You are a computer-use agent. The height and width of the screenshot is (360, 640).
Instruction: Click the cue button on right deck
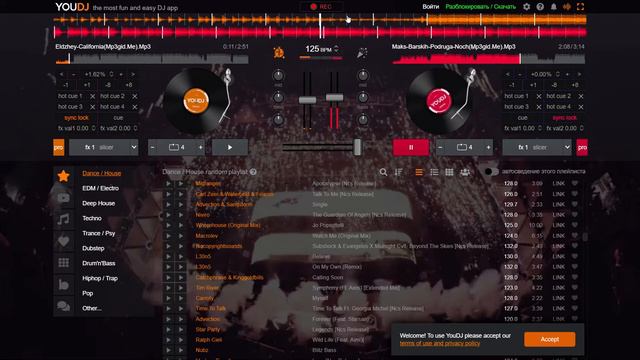click(x=522, y=118)
